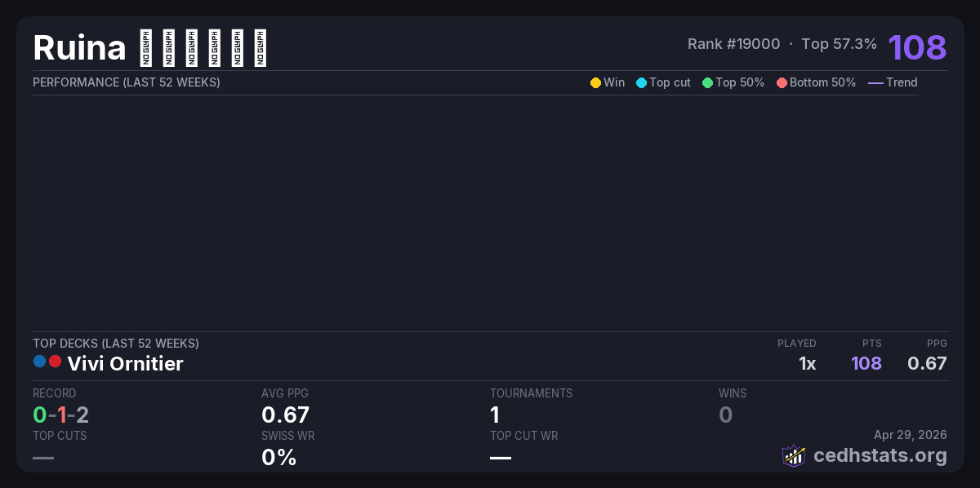Image resolution: width=980 pixels, height=488 pixels.
Task: Click the cyan Top cut legend dot
Action: tap(641, 82)
